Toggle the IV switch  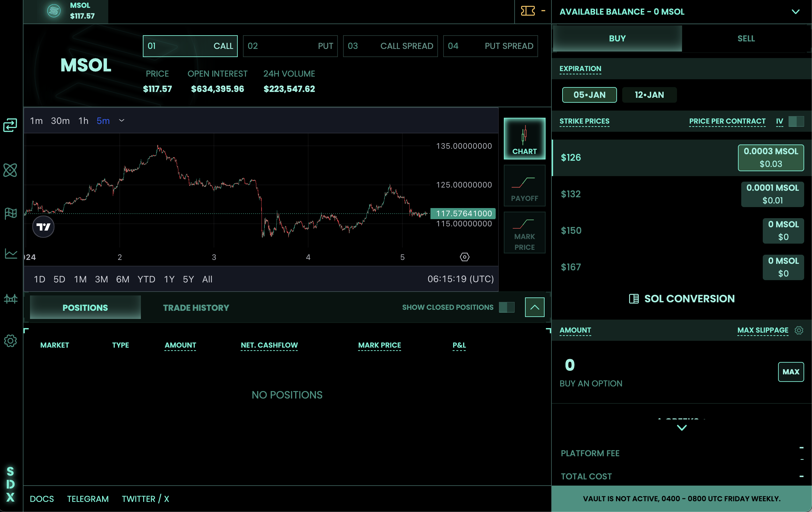click(796, 121)
